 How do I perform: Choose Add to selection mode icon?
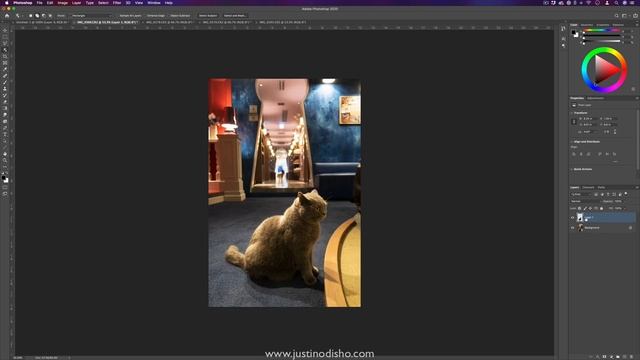pyautogui.click(x=37, y=16)
